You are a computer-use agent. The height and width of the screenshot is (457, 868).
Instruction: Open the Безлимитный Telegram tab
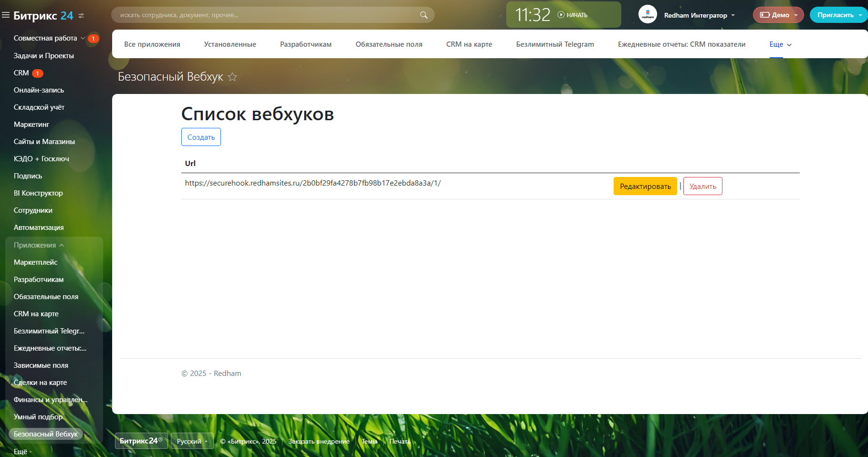pos(555,44)
